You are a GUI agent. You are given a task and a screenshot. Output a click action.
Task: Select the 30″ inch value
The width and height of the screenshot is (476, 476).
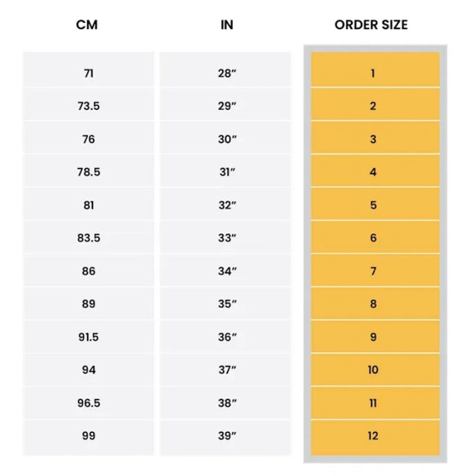228,139
